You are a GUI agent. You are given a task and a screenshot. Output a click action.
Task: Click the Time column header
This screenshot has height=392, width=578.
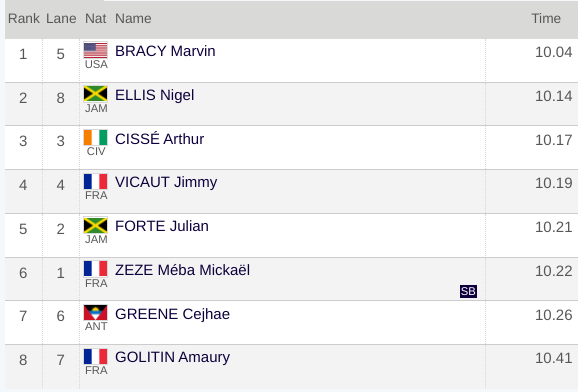[546, 18]
